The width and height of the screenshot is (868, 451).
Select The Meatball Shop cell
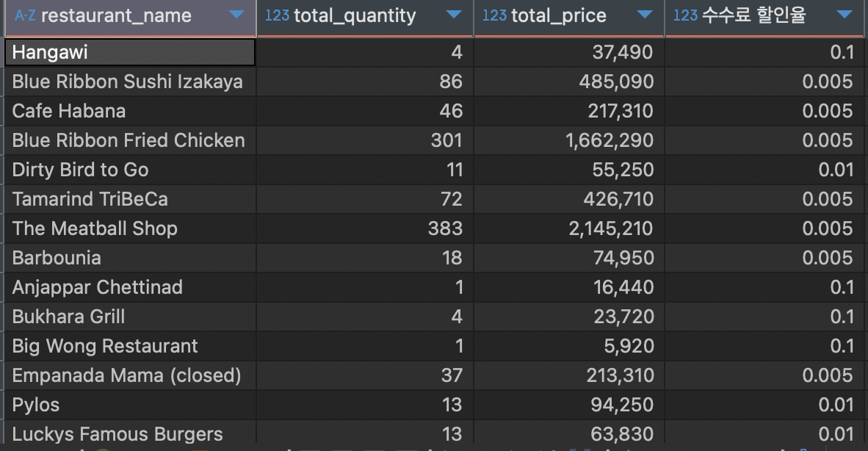(x=130, y=228)
